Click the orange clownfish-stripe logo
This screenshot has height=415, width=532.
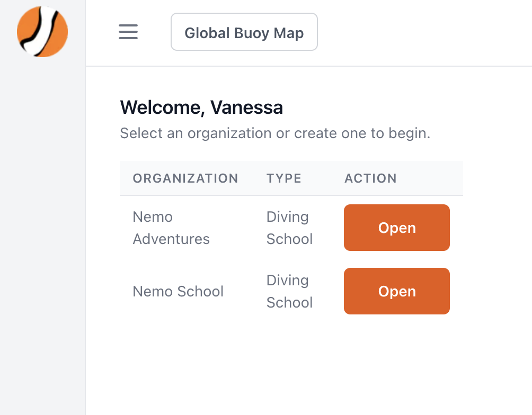(x=42, y=32)
